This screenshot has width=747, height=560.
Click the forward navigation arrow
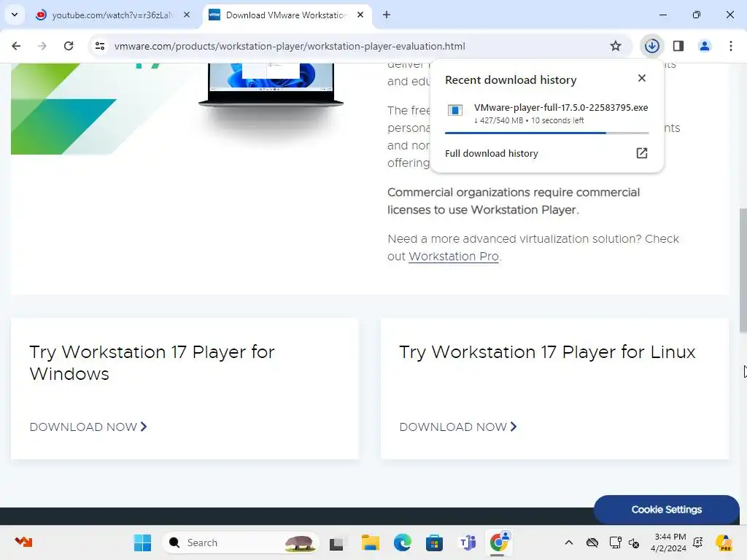click(42, 46)
